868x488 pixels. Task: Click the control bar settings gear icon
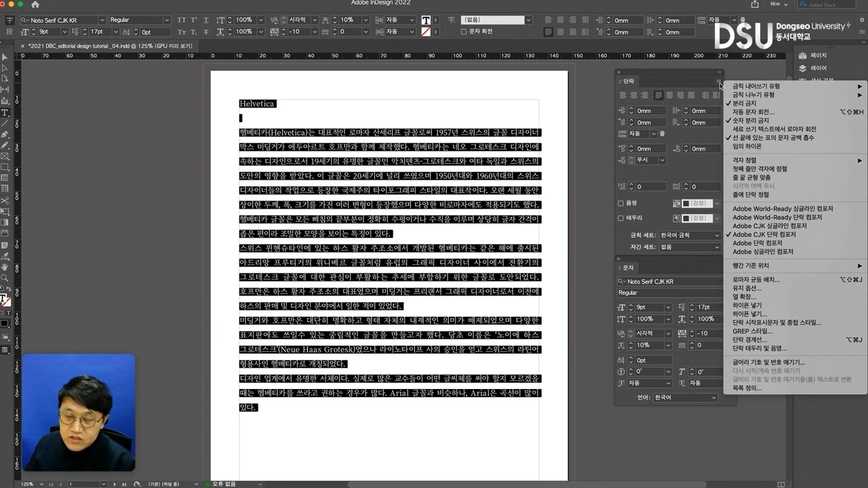click(863, 20)
